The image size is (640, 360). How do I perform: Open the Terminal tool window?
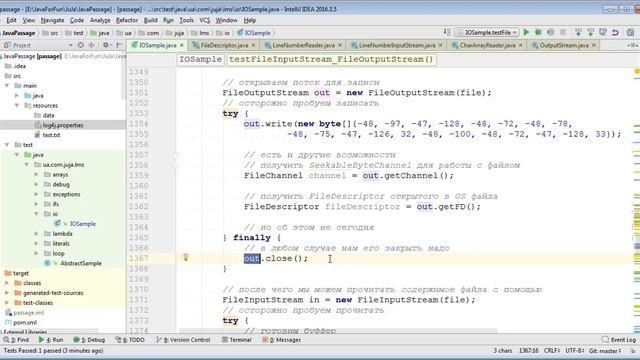pos(237,340)
